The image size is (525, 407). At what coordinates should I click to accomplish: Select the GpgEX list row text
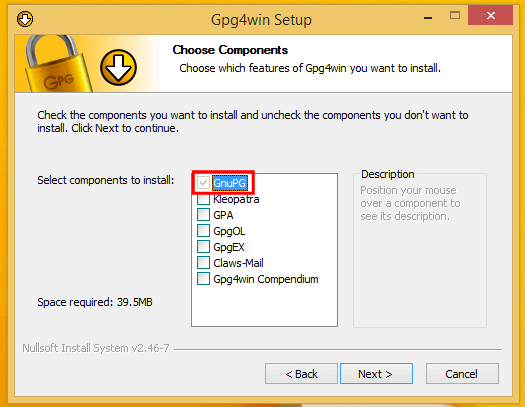229,247
